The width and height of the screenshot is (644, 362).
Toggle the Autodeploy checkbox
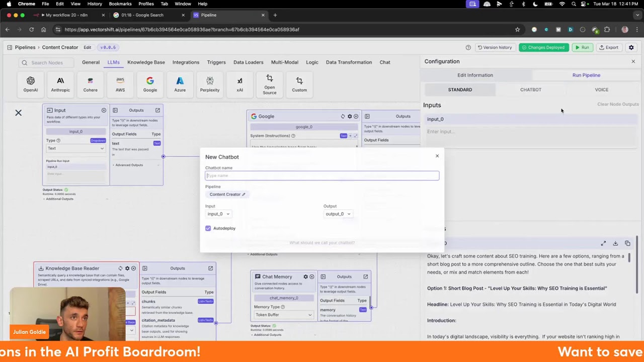pos(208,228)
